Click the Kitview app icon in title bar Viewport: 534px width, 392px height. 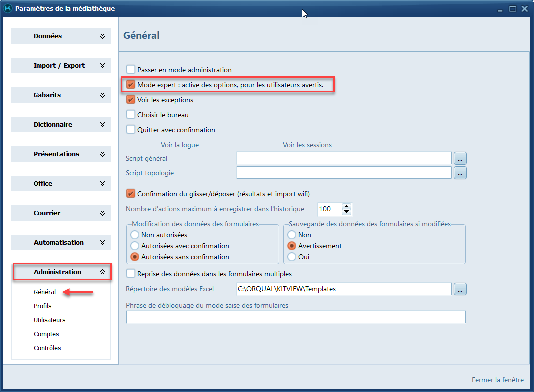pyautogui.click(x=7, y=8)
